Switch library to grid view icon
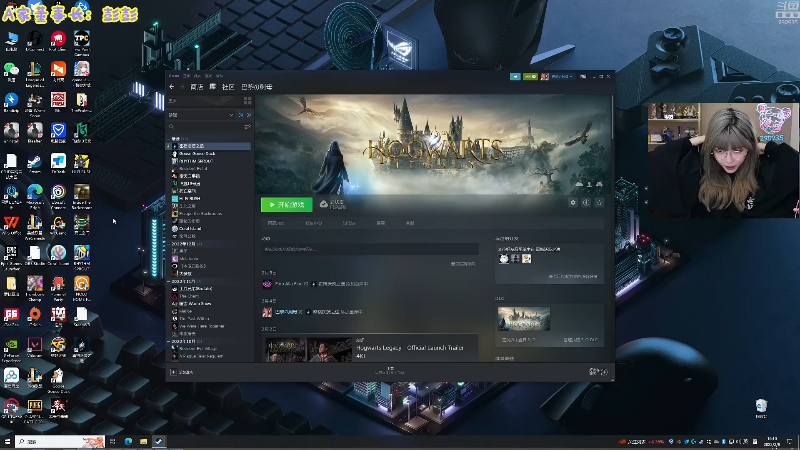Screen dimensions: 800x450 (247, 101)
